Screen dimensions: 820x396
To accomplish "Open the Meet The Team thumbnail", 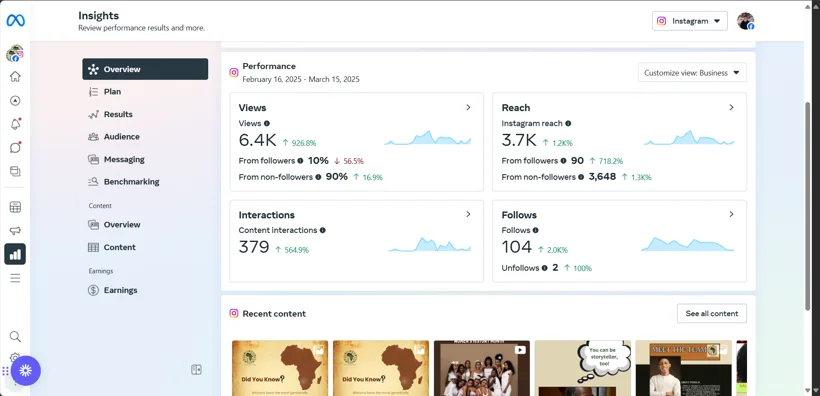I will tap(684, 368).
